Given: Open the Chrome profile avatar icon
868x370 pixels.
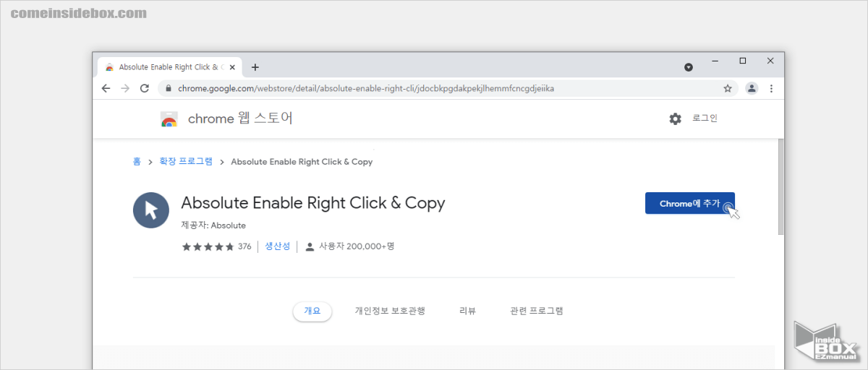Looking at the screenshot, I should pos(752,88).
